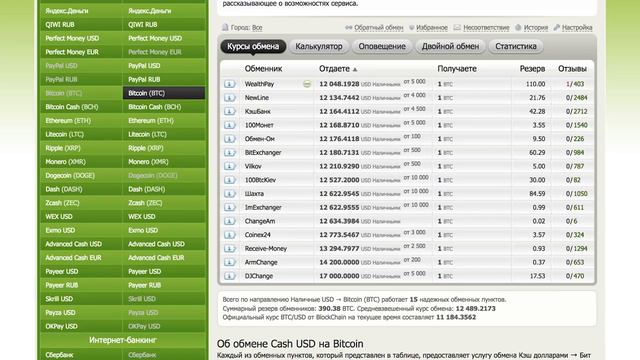Open the Настройка link
The height and width of the screenshot is (360, 640).
click(x=577, y=28)
